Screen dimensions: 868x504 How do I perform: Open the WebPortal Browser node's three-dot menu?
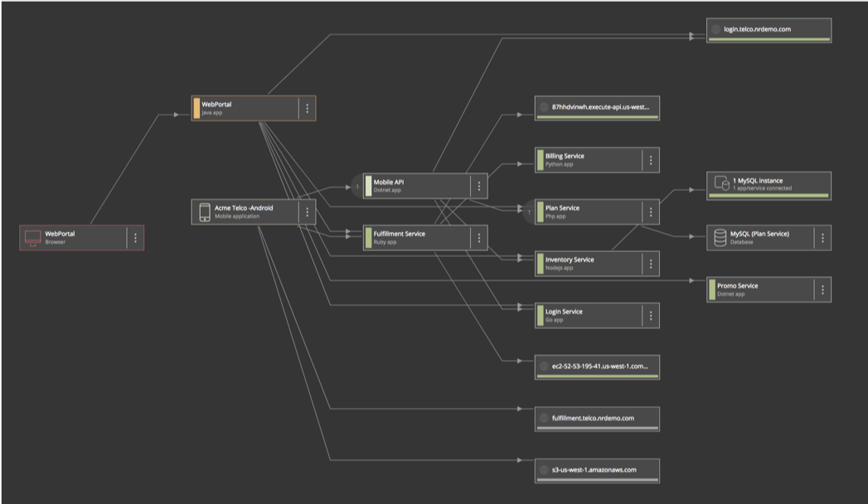click(135, 238)
